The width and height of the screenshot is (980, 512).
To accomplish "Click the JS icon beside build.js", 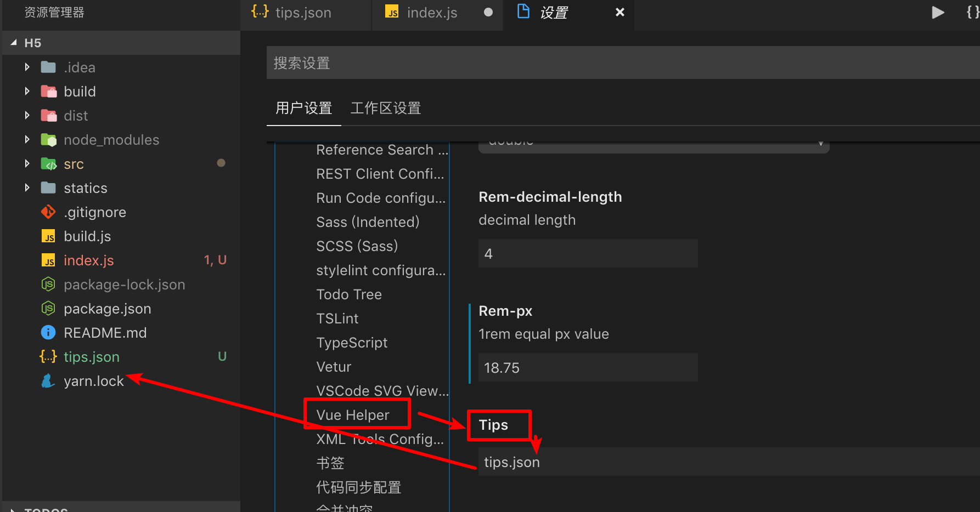I will tap(48, 236).
